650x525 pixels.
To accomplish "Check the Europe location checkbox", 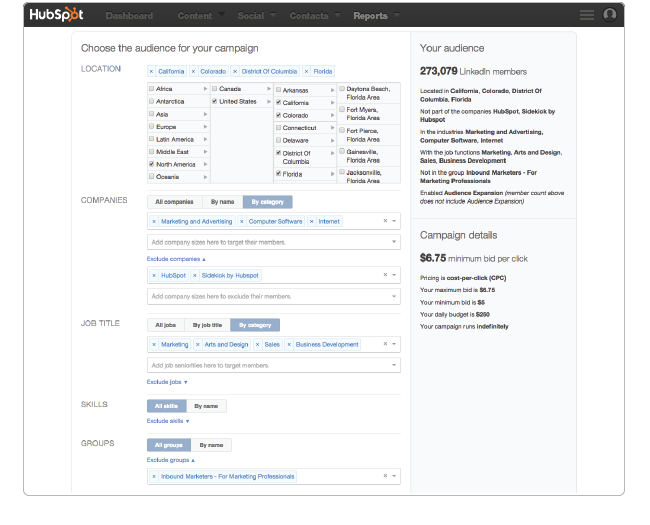I will pyautogui.click(x=151, y=127).
